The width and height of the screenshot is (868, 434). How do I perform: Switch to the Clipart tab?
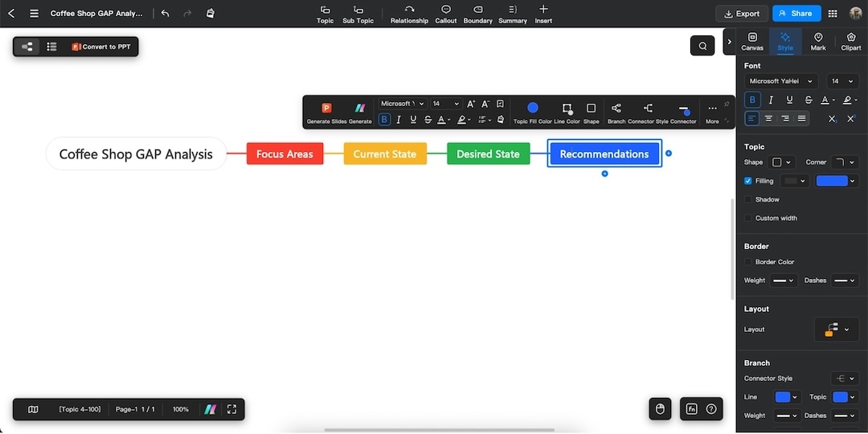(x=851, y=42)
